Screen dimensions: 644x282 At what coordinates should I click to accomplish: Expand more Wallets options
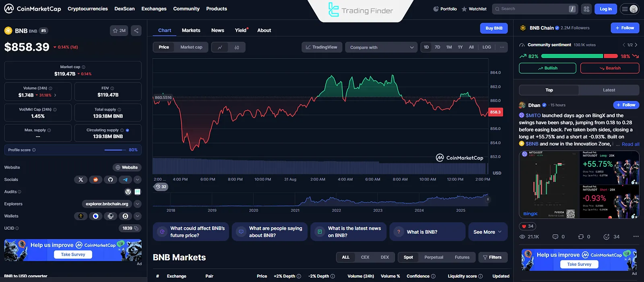click(138, 216)
